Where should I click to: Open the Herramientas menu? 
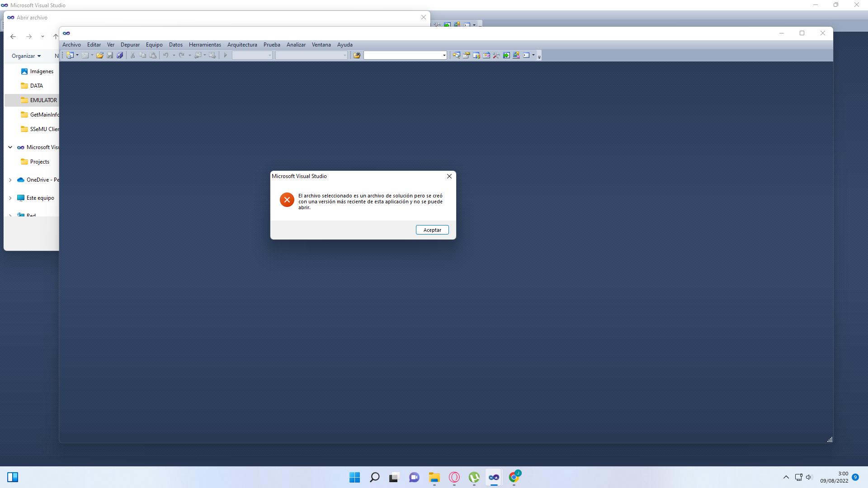point(205,45)
